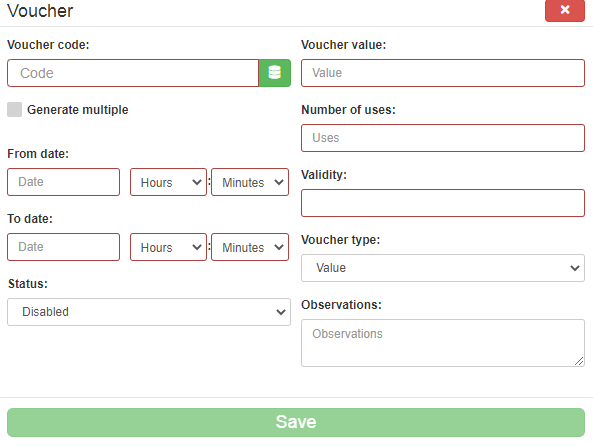
Task: Open the From date Hours dropdown
Action: pos(168,182)
